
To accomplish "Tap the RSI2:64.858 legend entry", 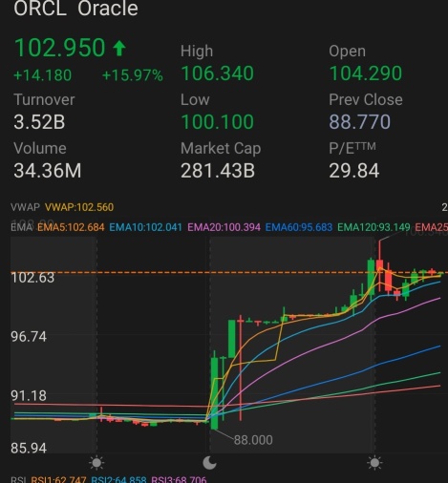I will coord(118,480).
